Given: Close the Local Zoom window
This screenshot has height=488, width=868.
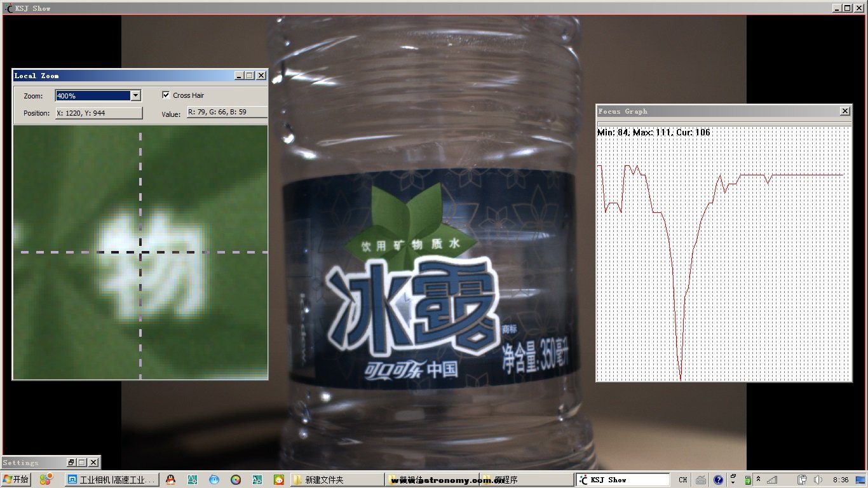Looking at the screenshot, I should pyautogui.click(x=261, y=76).
